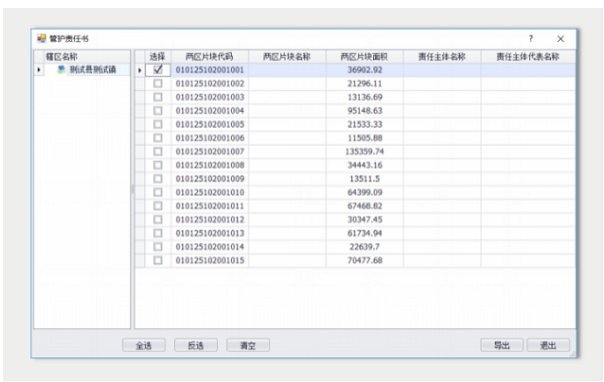Select the 测试县测试镇 tree node

92,70
